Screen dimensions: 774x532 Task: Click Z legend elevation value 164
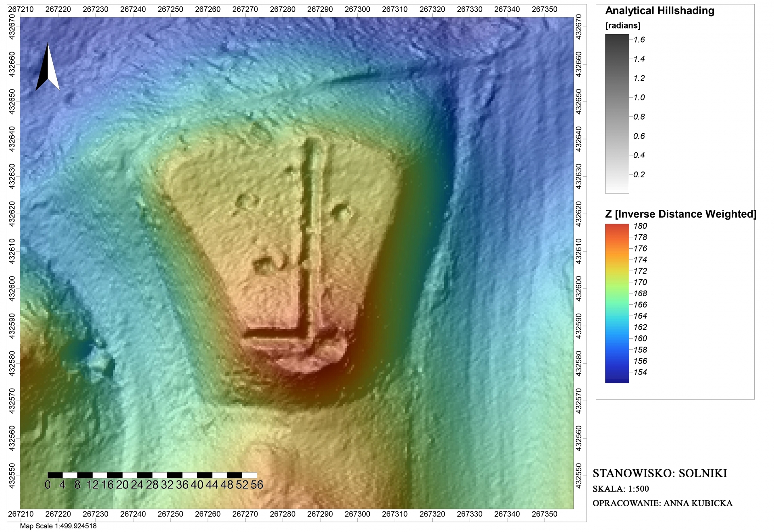(640, 316)
